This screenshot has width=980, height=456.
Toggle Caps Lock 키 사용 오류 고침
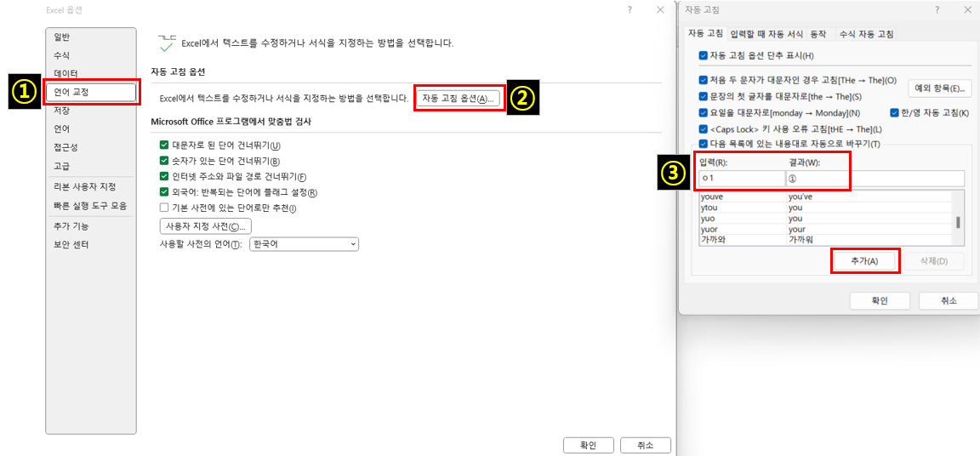point(704,129)
